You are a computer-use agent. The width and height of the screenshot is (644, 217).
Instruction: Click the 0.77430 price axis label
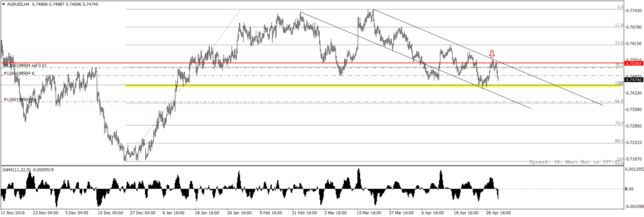tap(634, 11)
